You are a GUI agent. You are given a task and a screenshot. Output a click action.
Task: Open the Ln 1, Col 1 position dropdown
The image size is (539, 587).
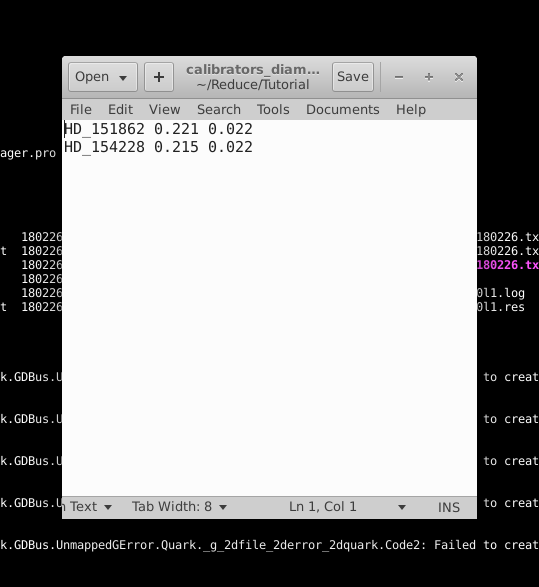tap(347, 507)
